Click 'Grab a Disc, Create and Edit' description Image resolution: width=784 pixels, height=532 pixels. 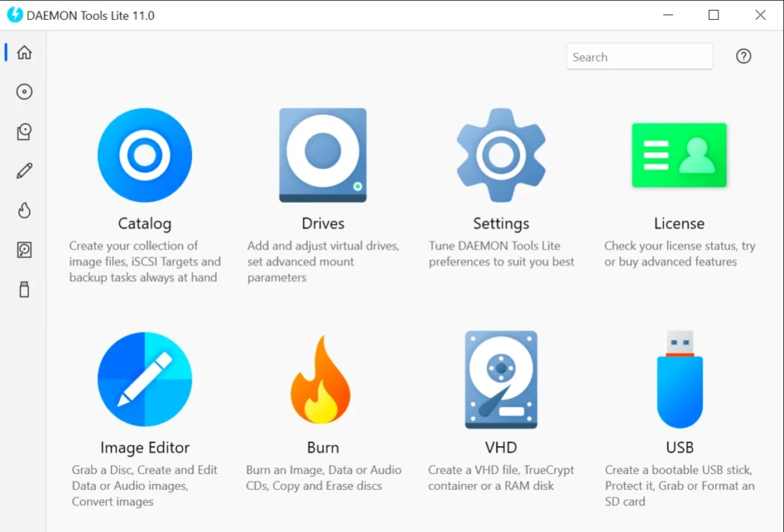(x=145, y=485)
